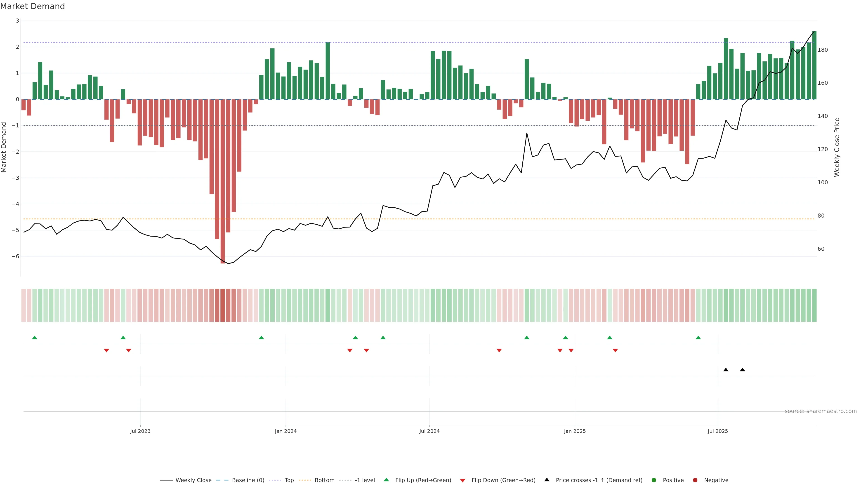This screenshot has height=488, width=868.
Task: Click the -1 level legend item
Action: point(365,480)
